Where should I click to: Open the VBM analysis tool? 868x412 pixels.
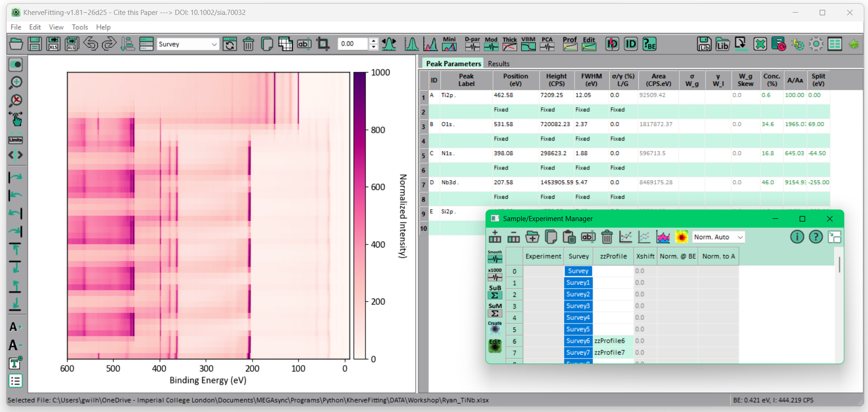(x=528, y=44)
